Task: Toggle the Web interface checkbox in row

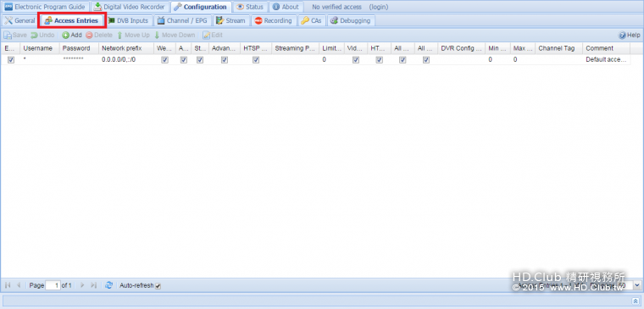Action: coord(164,60)
